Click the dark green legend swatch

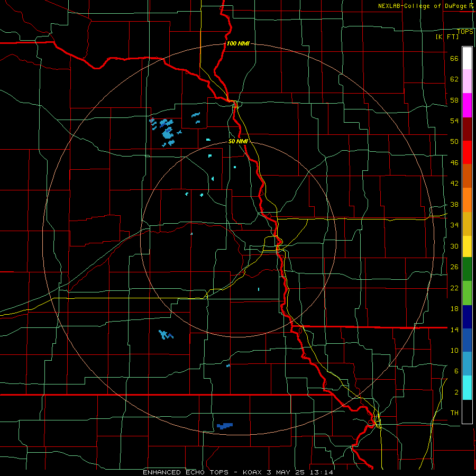point(467,269)
